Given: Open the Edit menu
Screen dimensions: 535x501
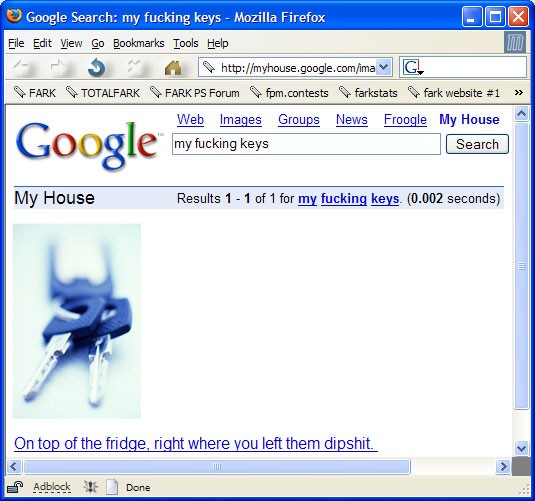Looking at the screenshot, I should pos(42,43).
